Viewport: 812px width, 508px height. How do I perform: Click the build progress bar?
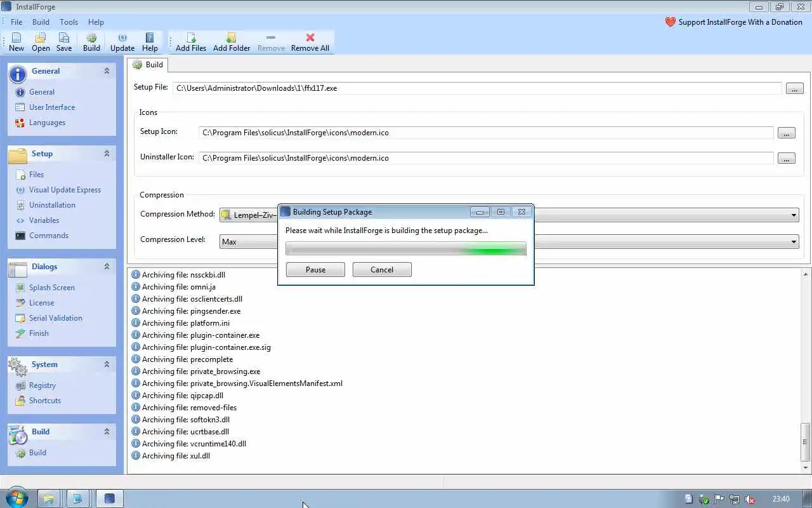[x=406, y=249]
